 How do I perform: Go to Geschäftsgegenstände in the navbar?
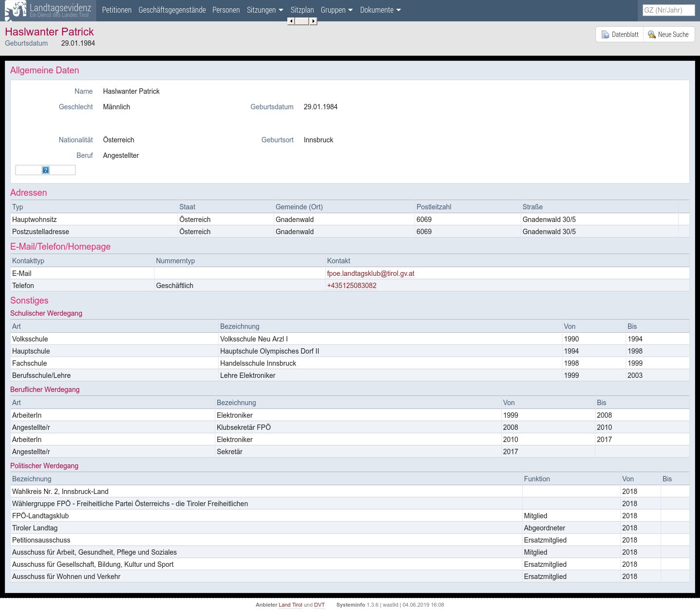point(172,10)
